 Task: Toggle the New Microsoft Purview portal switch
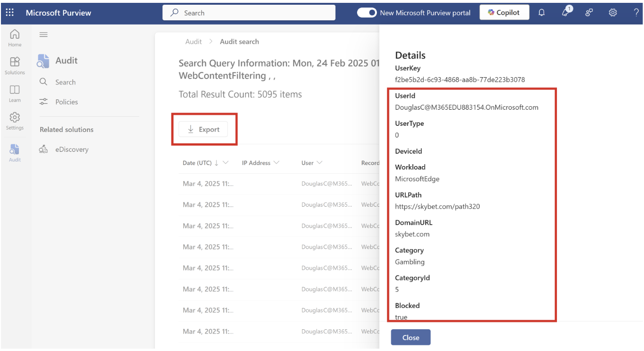point(367,13)
